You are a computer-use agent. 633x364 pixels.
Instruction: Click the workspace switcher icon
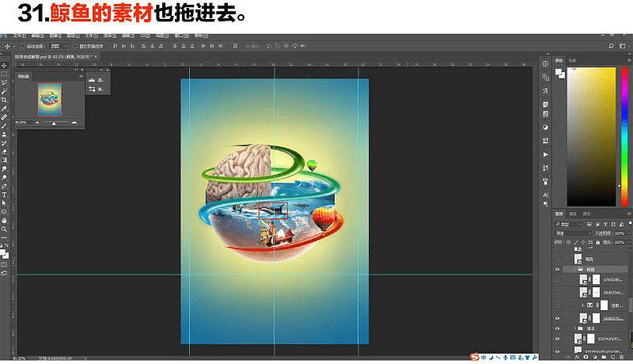(x=622, y=46)
